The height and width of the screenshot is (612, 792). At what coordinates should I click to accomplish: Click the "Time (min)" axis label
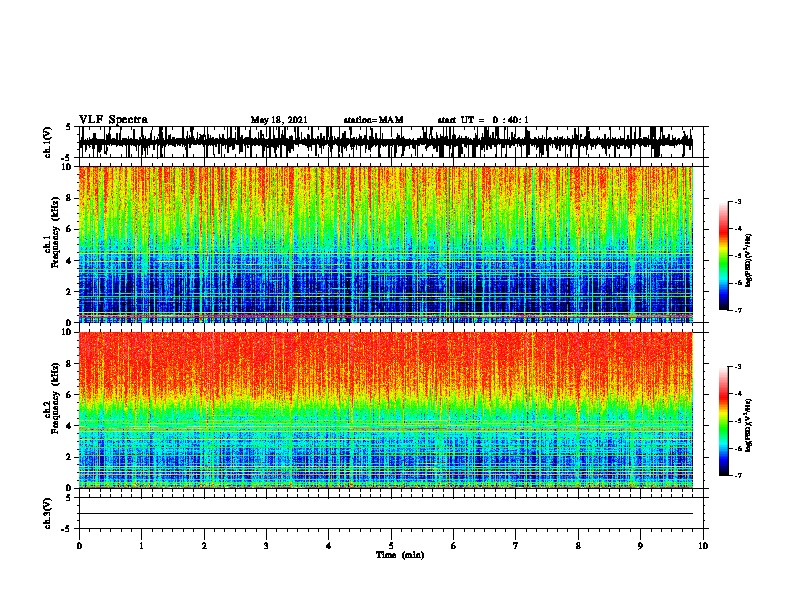400,555
